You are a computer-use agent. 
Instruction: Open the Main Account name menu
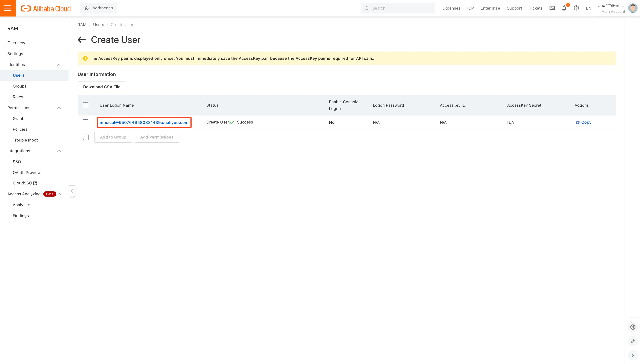(x=611, y=8)
